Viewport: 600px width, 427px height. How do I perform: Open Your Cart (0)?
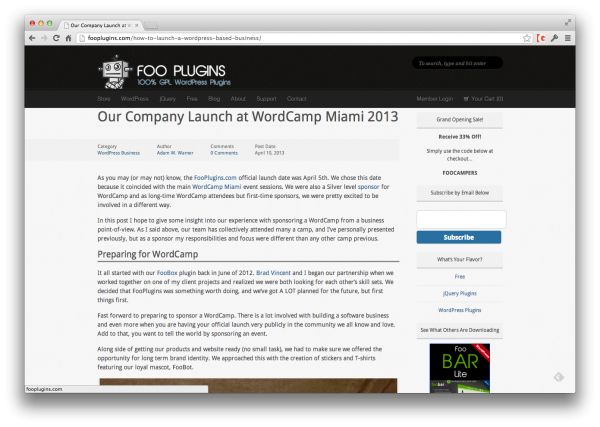(x=483, y=99)
